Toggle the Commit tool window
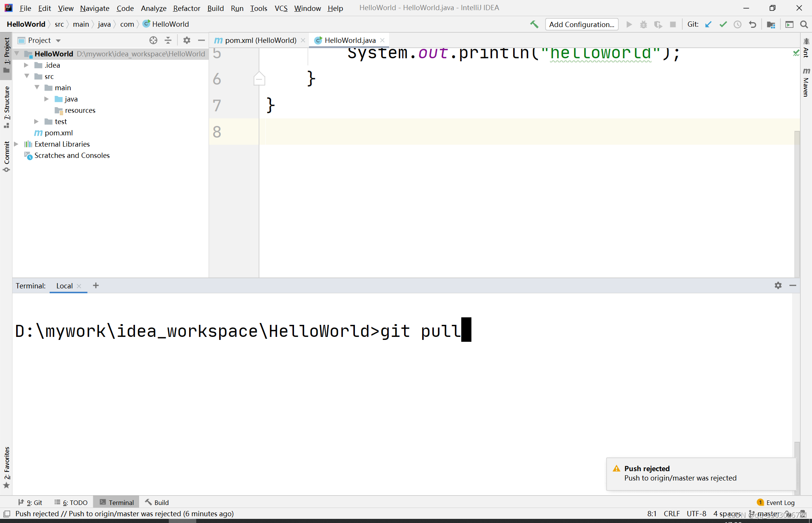 pyautogui.click(x=6, y=156)
